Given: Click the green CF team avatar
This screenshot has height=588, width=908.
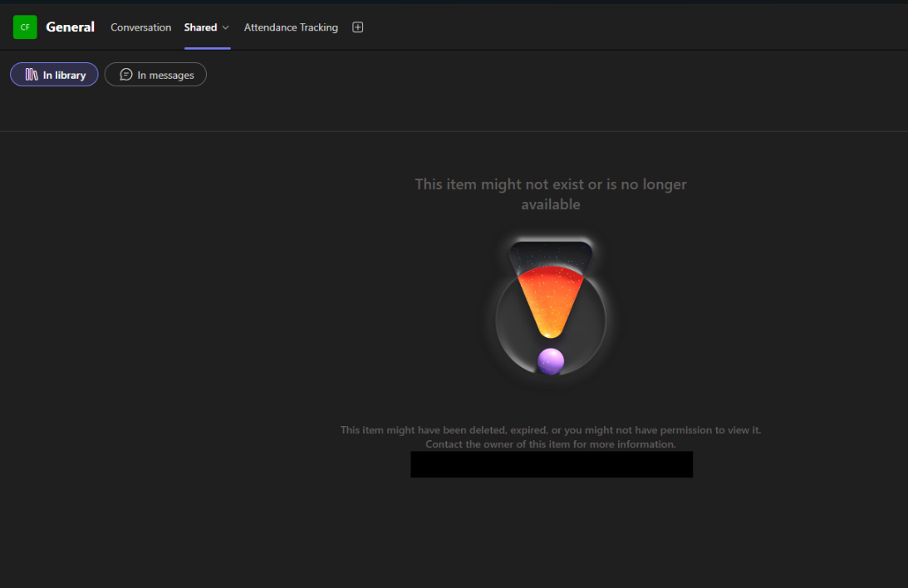Looking at the screenshot, I should click(x=24, y=27).
